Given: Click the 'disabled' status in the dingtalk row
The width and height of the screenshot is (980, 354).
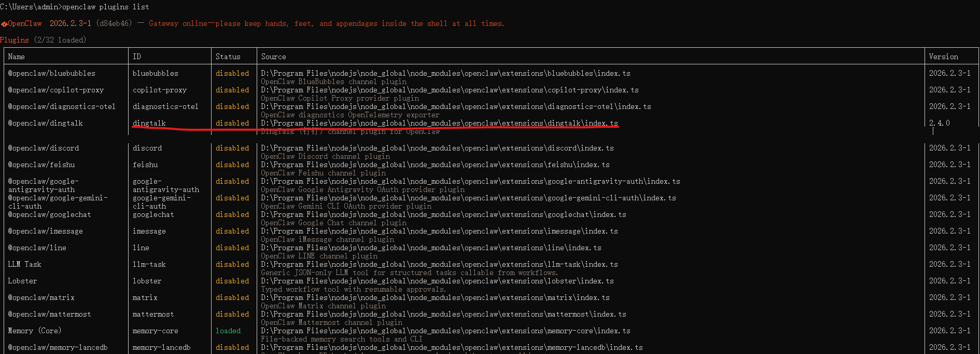Looking at the screenshot, I should click(232, 123).
